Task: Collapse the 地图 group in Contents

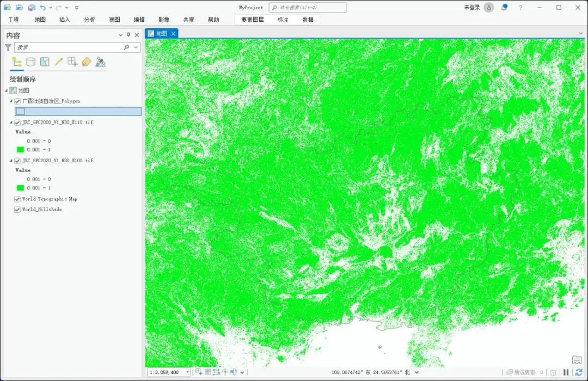Action: [x=6, y=90]
